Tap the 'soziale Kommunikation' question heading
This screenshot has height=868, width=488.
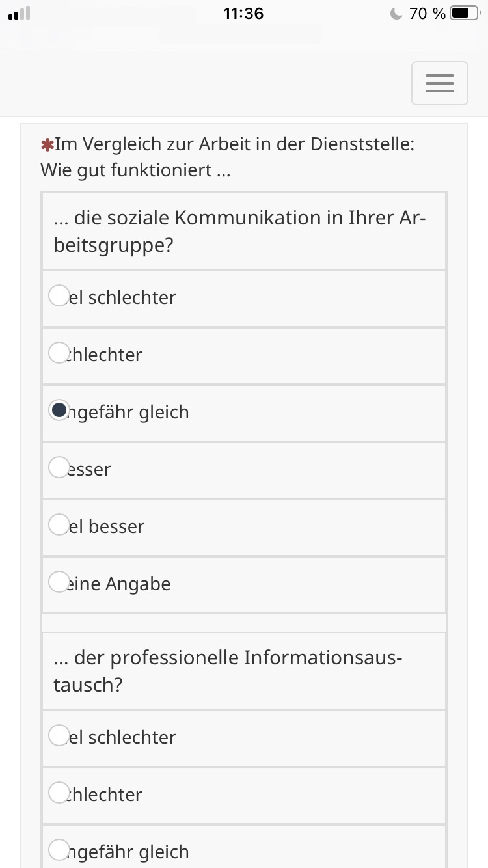pyautogui.click(x=239, y=232)
